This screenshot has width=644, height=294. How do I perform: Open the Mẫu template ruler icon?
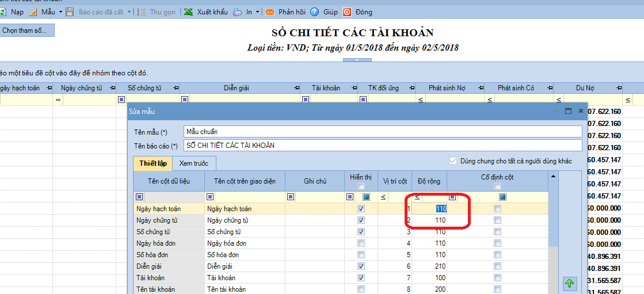(34, 12)
